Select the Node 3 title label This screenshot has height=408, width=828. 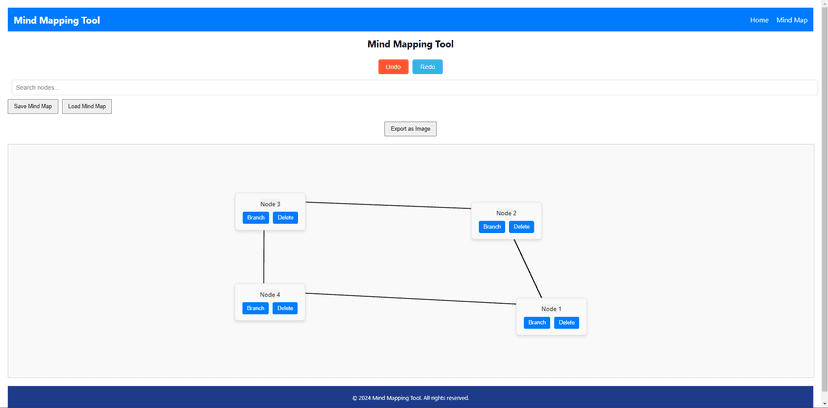coord(270,204)
